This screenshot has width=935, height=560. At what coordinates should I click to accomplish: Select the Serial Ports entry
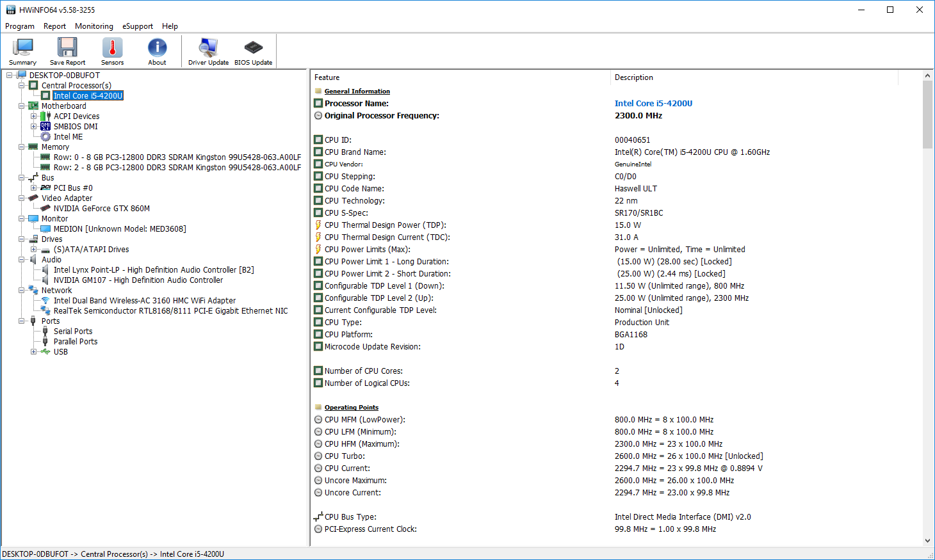pos(73,332)
